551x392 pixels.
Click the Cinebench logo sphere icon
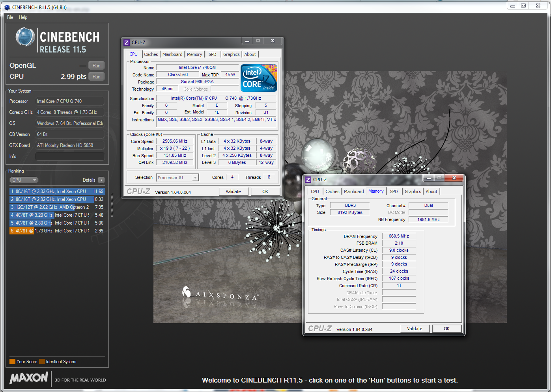[x=25, y=37]
